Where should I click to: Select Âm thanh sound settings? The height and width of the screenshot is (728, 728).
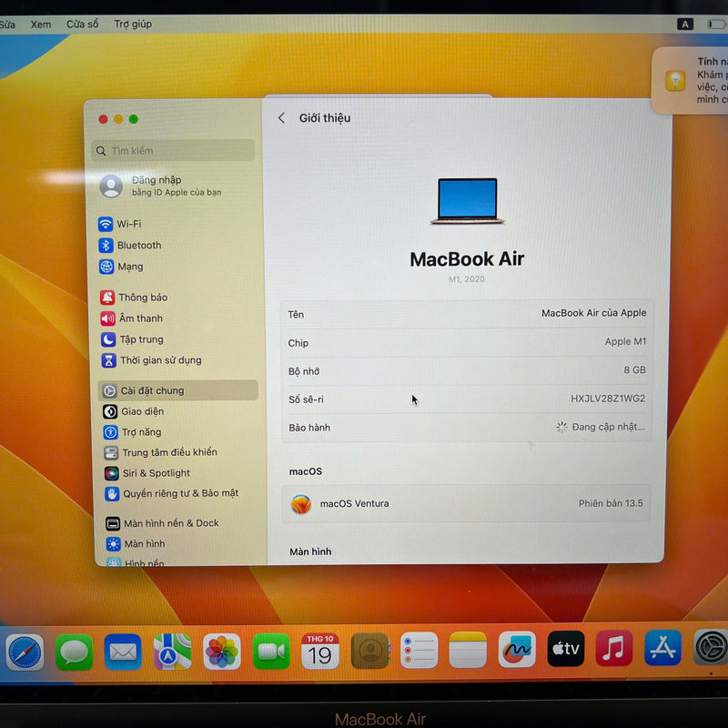[x=140, y=318]
